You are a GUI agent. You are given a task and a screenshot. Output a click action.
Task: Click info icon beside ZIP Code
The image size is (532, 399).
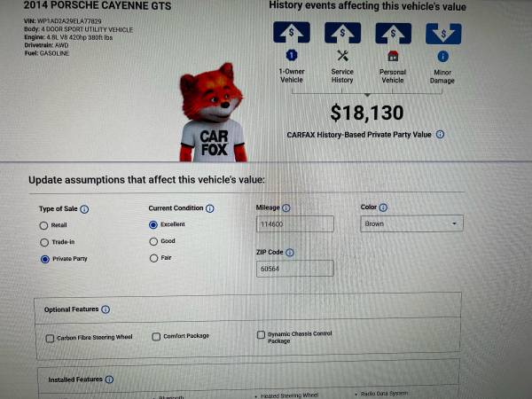290,253
